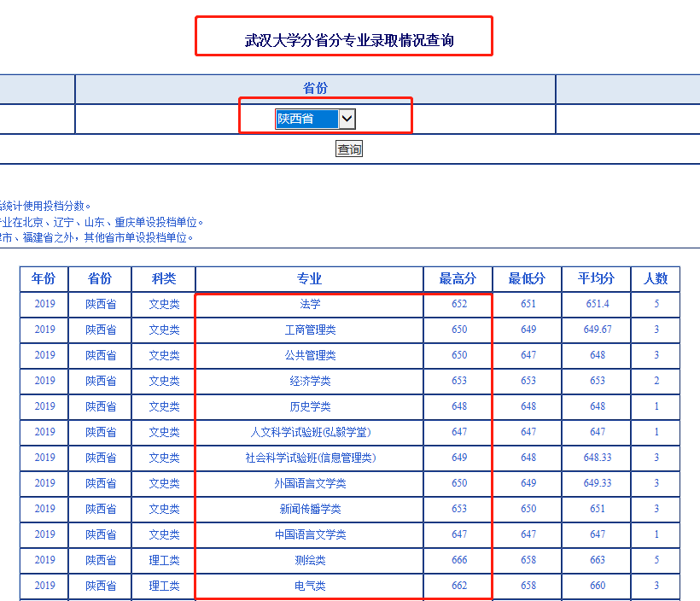700x601 pixels.
Task: Select the 历史学类 major cell
Action: point(310,406)
